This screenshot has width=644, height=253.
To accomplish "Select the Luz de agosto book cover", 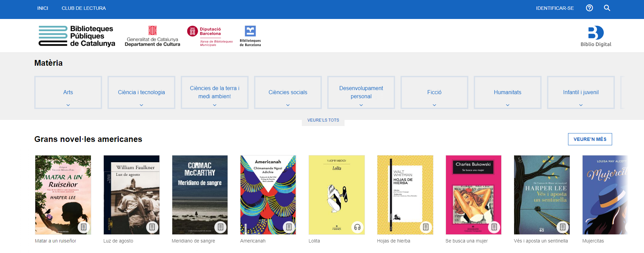I will 132,195.
